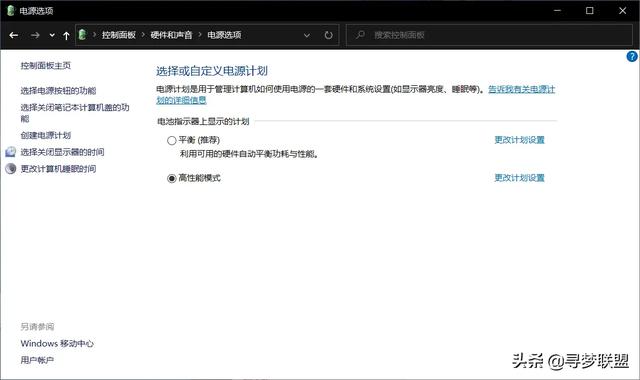Maximize the 电源选项 window
The image size is (640, 380).
coord(590,11)
